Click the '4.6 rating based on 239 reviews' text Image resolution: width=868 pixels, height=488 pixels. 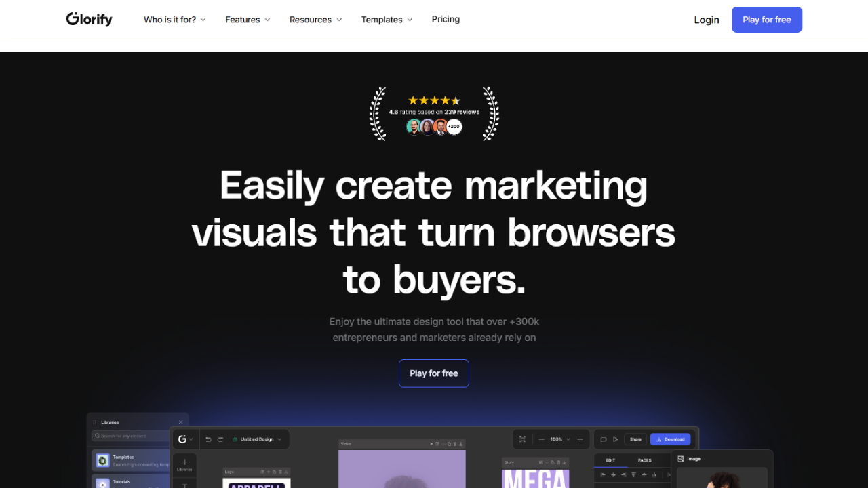coord(434,112)
